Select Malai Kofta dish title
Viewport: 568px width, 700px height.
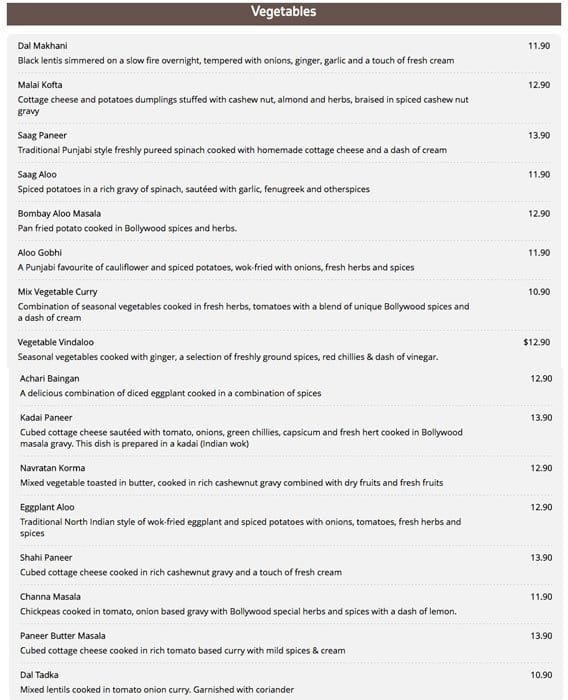pyautogui.click(x=40, y=85)
